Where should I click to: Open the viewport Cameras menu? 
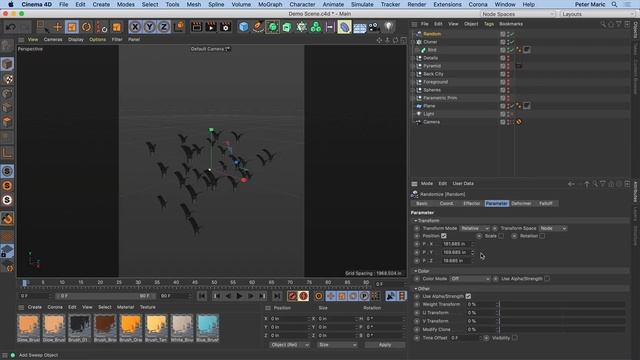[x=53, y=40]
